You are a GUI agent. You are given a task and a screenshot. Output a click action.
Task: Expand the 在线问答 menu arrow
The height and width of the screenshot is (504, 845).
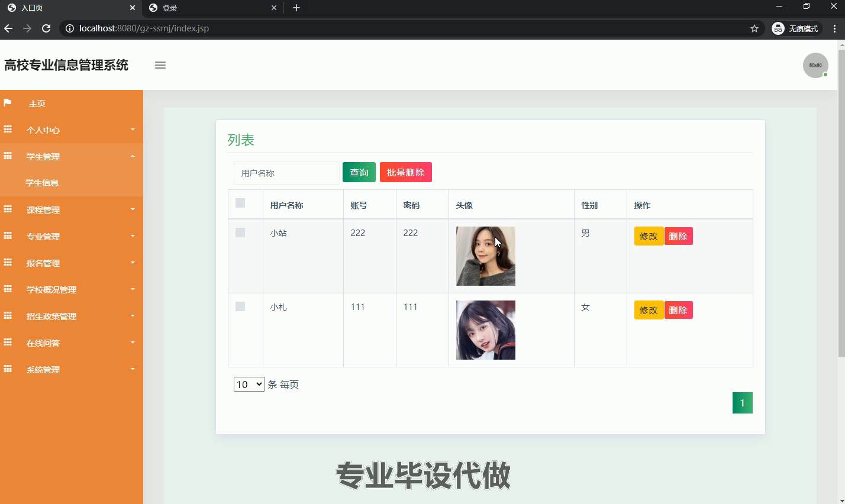tap(133, 342)
